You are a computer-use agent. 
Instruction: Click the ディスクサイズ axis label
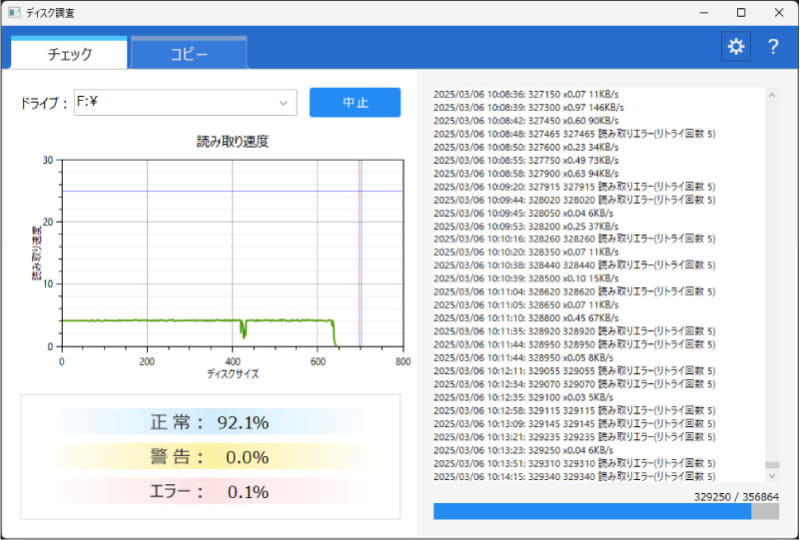[x=233, y=374]
